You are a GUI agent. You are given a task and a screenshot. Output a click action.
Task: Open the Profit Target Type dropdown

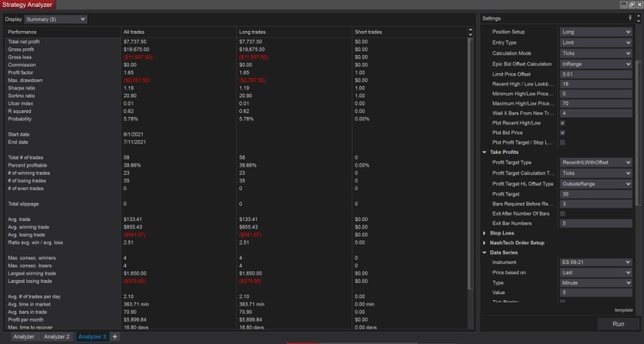[x=596, y=163]
